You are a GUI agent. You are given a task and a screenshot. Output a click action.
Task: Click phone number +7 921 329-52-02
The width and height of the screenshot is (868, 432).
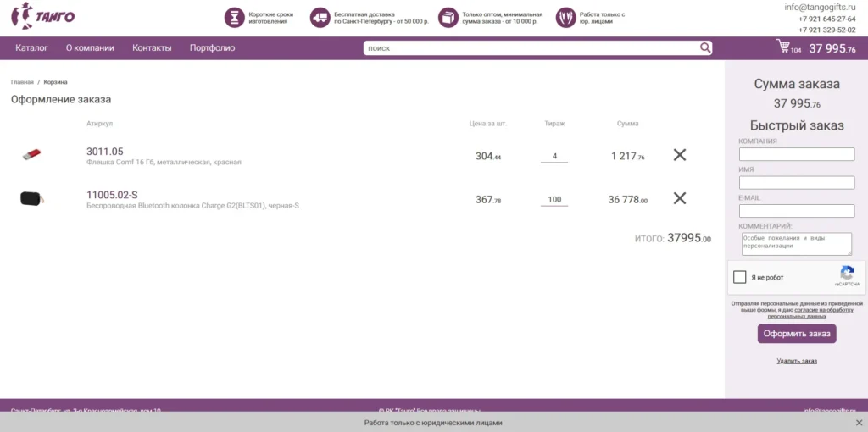pyautogui.click(x=827, y=30)
